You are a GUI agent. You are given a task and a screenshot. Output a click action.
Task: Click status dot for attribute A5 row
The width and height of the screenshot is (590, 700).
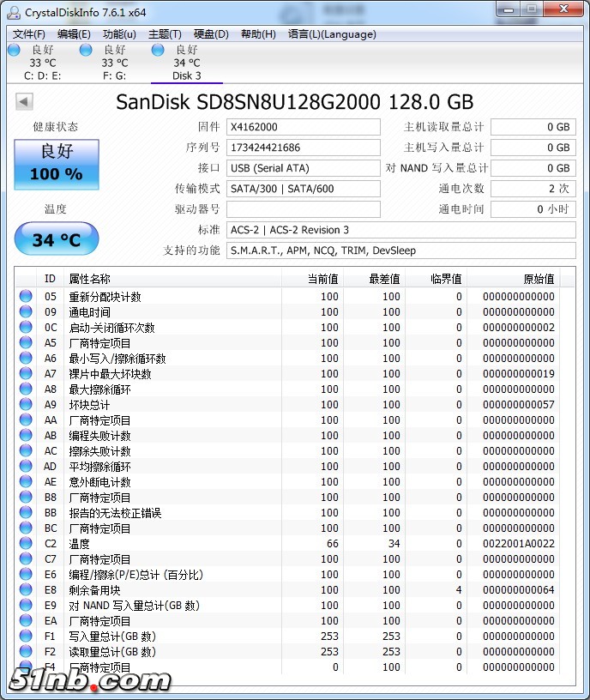[26, 342]
